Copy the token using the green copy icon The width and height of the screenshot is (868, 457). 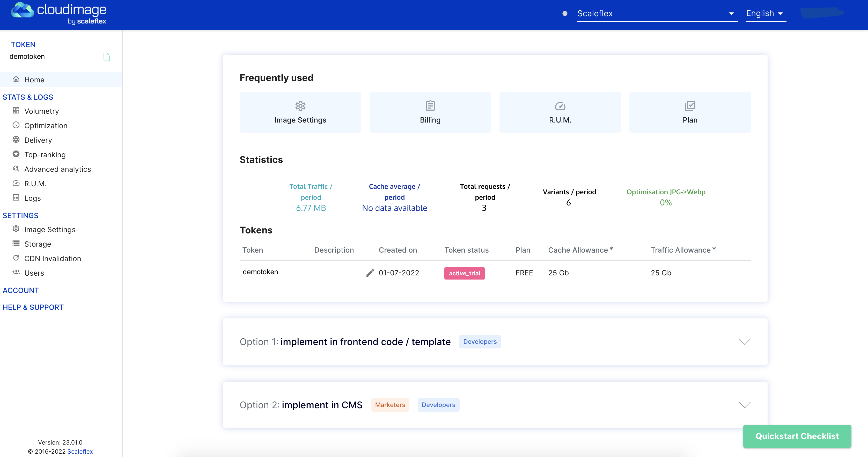point(107,57)
